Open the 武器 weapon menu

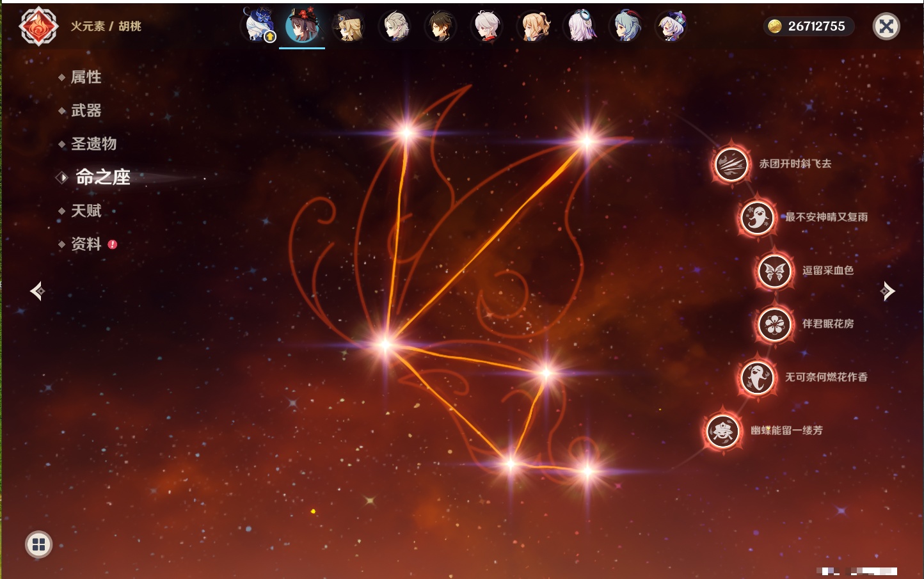tap(86, 111)
